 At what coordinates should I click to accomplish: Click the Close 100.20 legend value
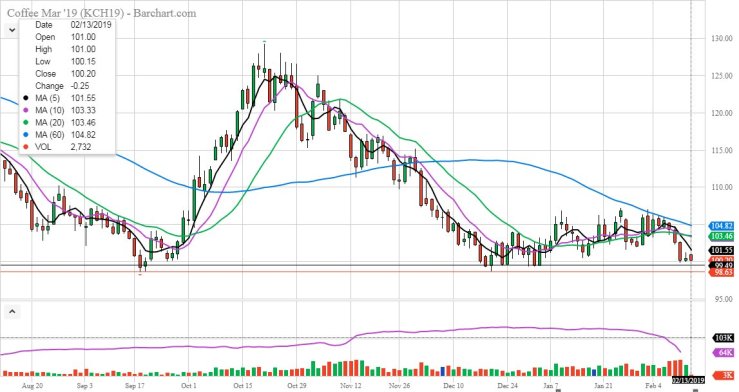click(x=83, y=74)
